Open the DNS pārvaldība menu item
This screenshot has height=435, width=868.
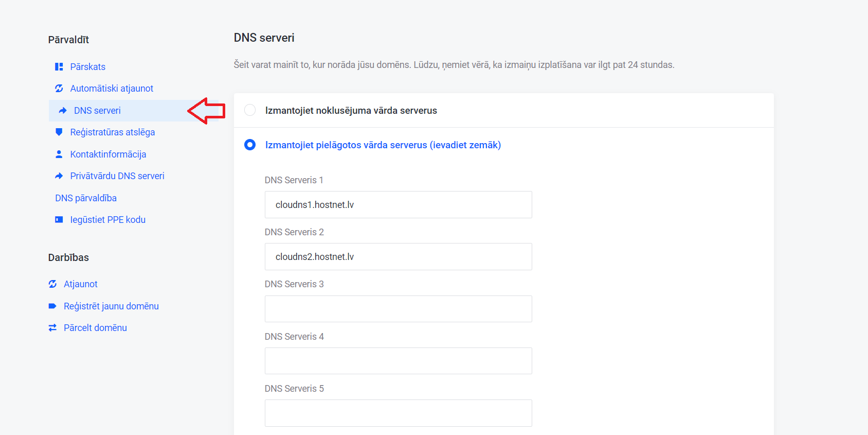[86, 198]
